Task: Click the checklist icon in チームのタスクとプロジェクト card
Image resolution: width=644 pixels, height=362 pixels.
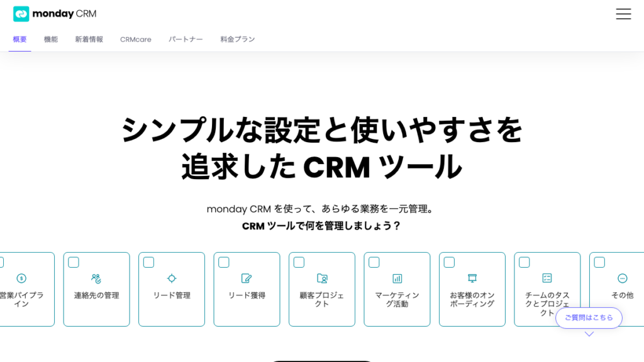Action: point(547,278)
